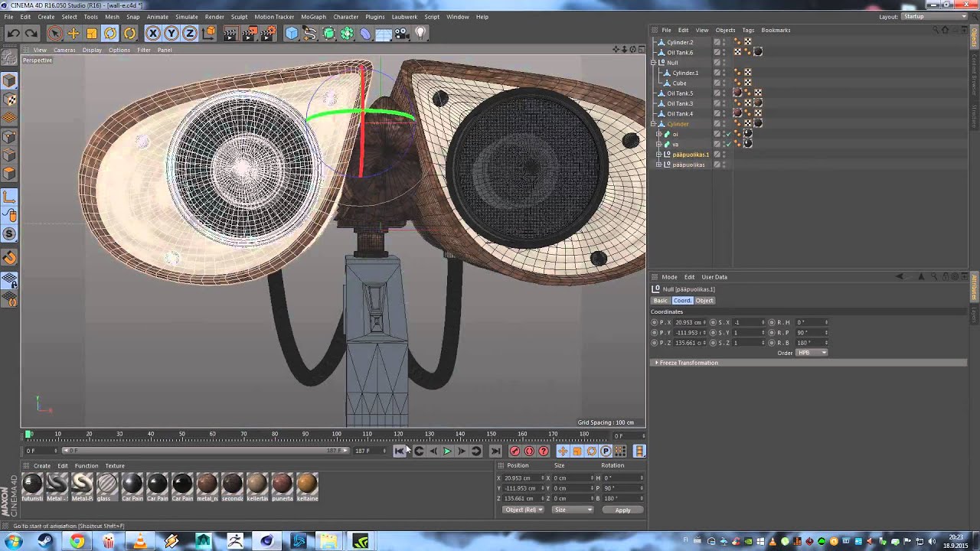Switch to the Basic tab
This screenshot has height=551, width=980.
coord(660,301)
